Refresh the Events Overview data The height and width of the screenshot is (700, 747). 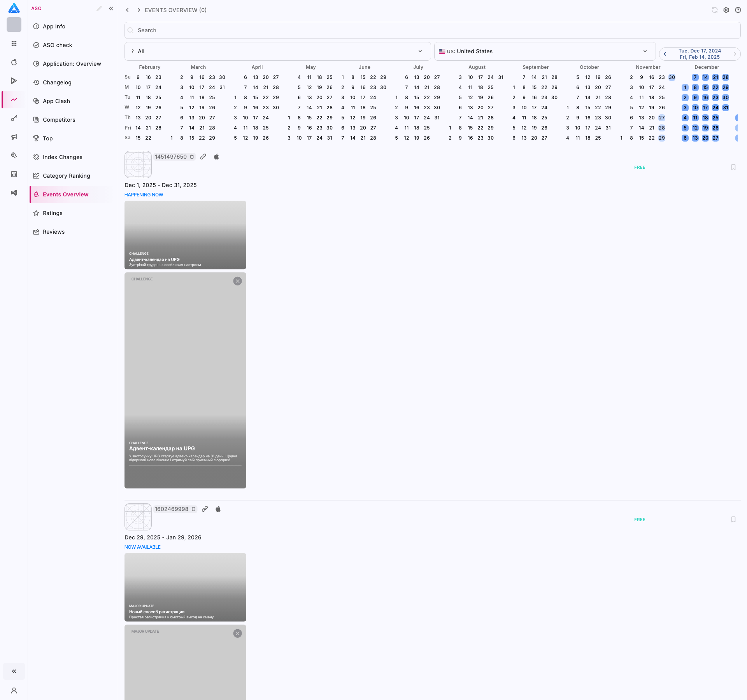[x=715, y=10]
